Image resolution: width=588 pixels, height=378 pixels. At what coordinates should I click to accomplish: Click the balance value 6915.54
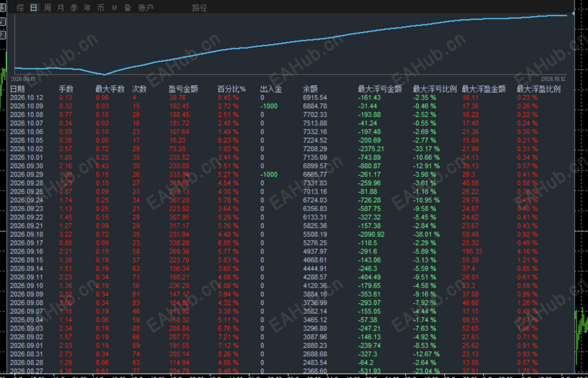[x=315, y=98]
